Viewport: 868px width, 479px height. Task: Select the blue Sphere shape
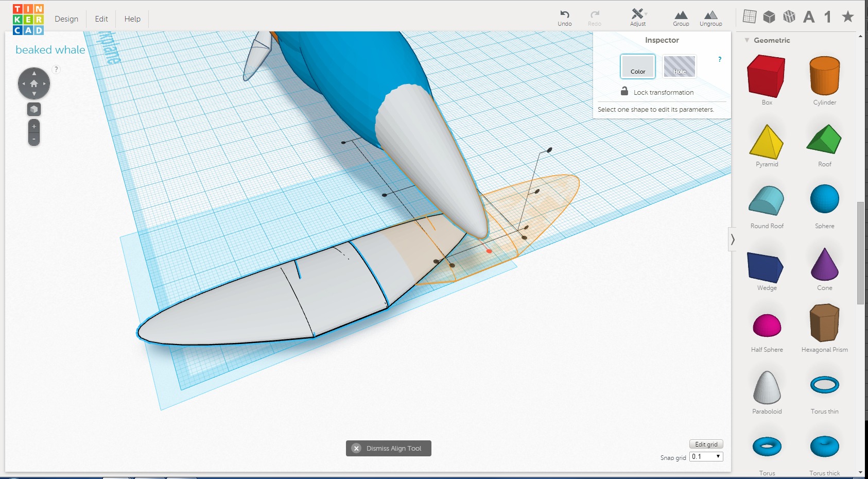click(825, 199)
